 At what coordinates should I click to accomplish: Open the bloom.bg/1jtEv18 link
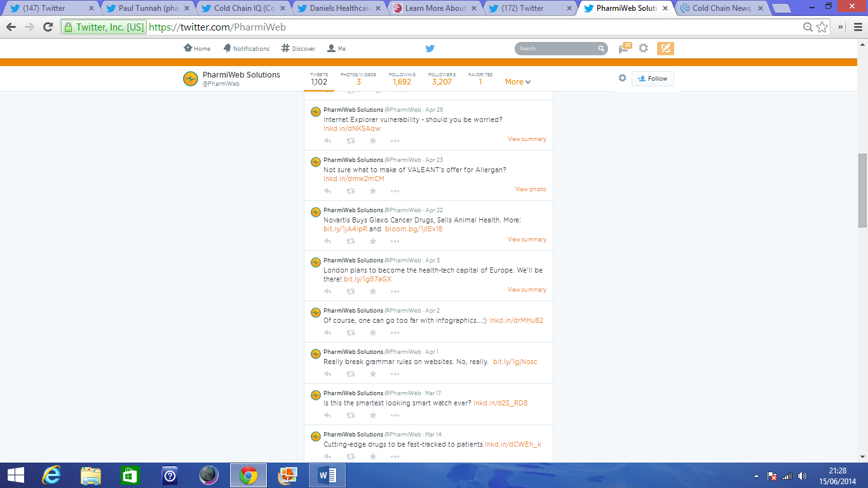click(414, 229)
